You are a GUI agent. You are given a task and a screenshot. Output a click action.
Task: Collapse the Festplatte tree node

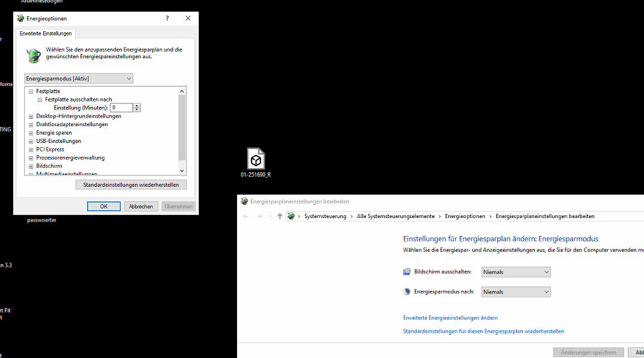(31, 91)
